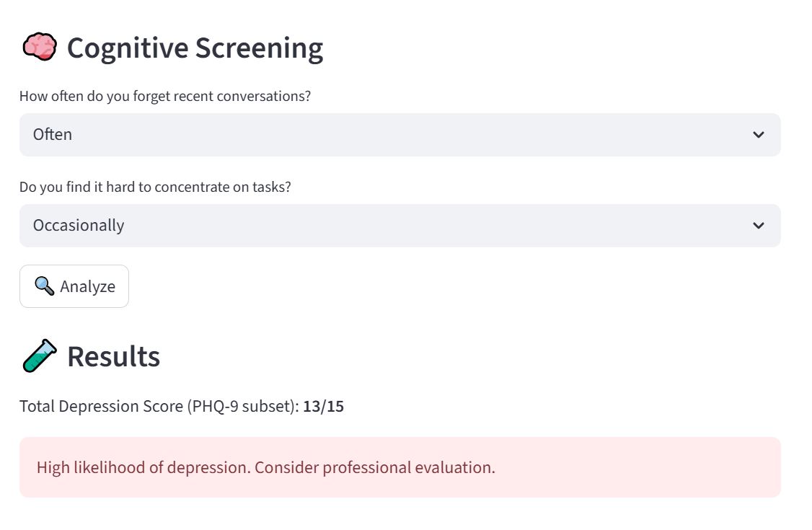Expand the forget conversations dropdown chevron
The image size is (812, 530).
(758, 135)
